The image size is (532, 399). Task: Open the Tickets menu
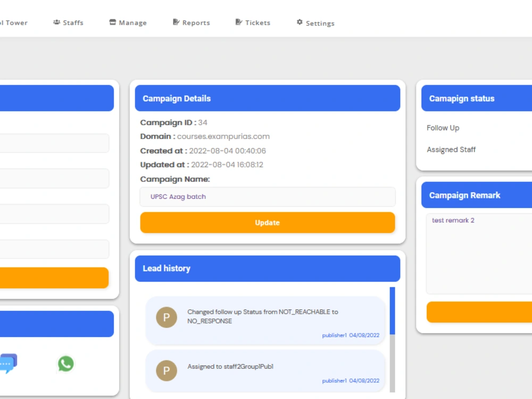pyautogui.click(x=253, y=23)
